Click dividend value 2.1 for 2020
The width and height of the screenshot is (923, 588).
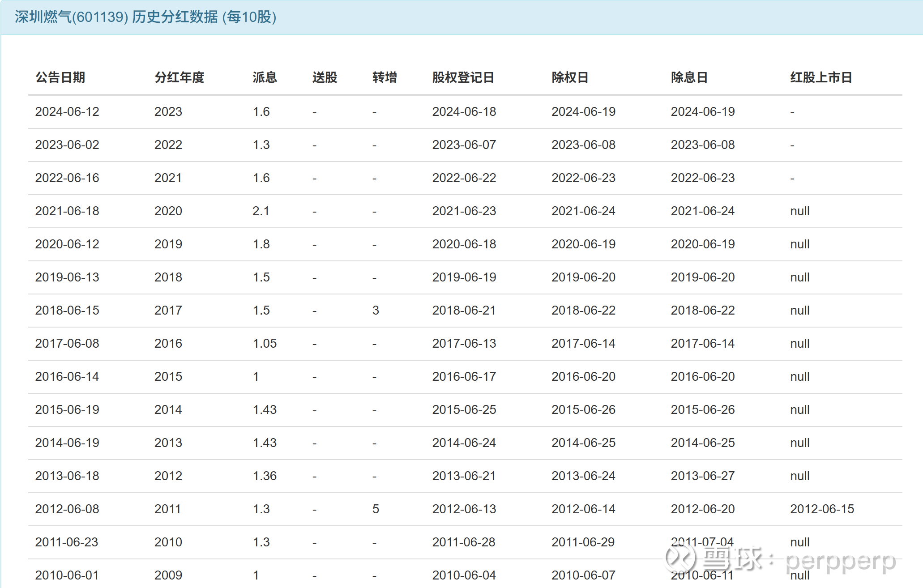261,211
